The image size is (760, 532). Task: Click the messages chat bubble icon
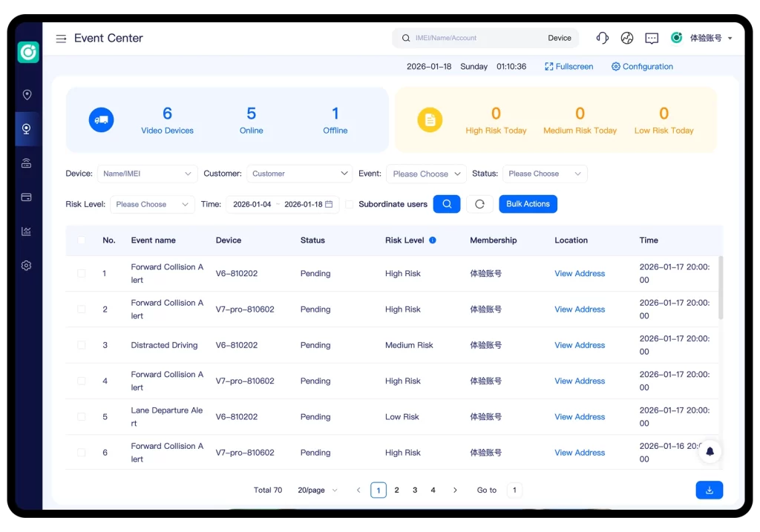(x=652, y=38)
